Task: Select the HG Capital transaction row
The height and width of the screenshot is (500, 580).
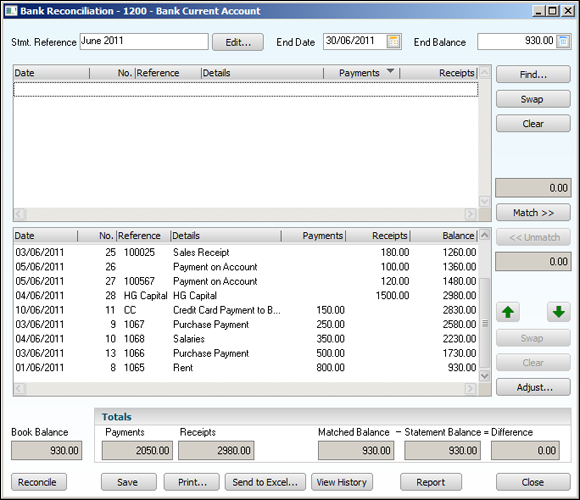Action: [x=246, y=295]
